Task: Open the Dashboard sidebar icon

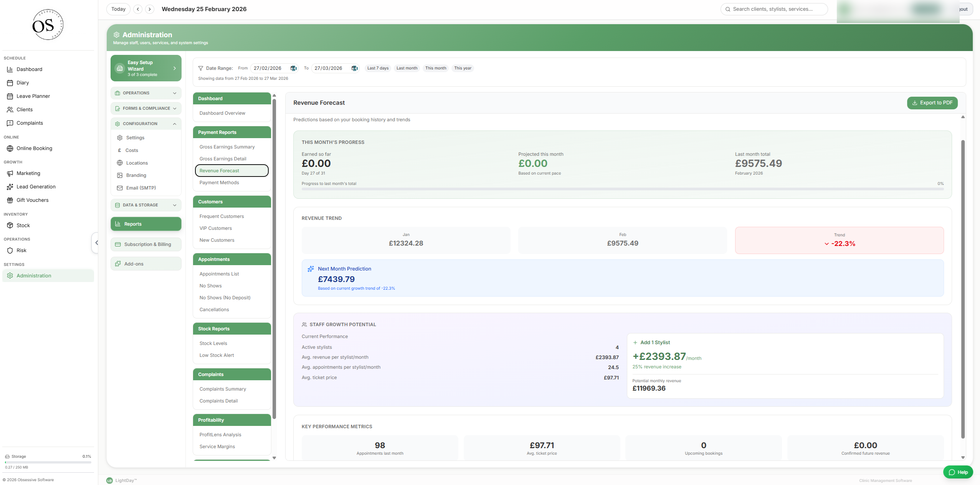Action: (10, 69)
